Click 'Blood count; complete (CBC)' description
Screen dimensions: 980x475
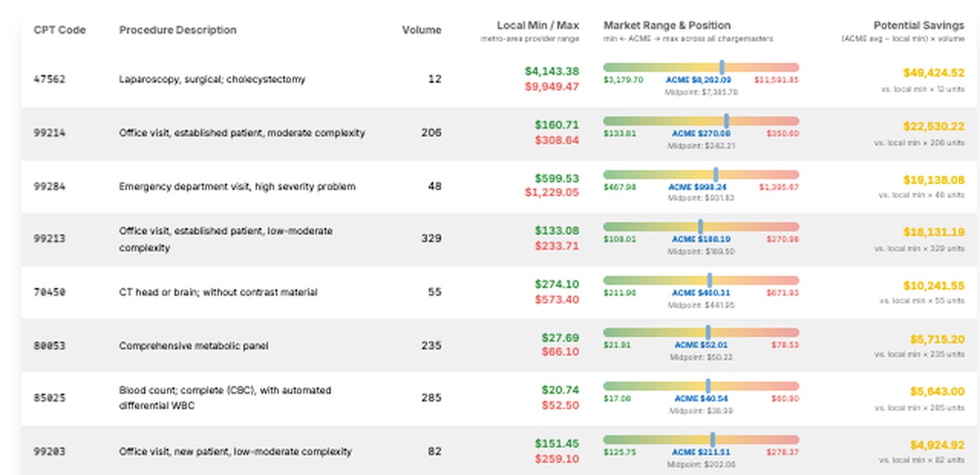[x=225, y=398]
